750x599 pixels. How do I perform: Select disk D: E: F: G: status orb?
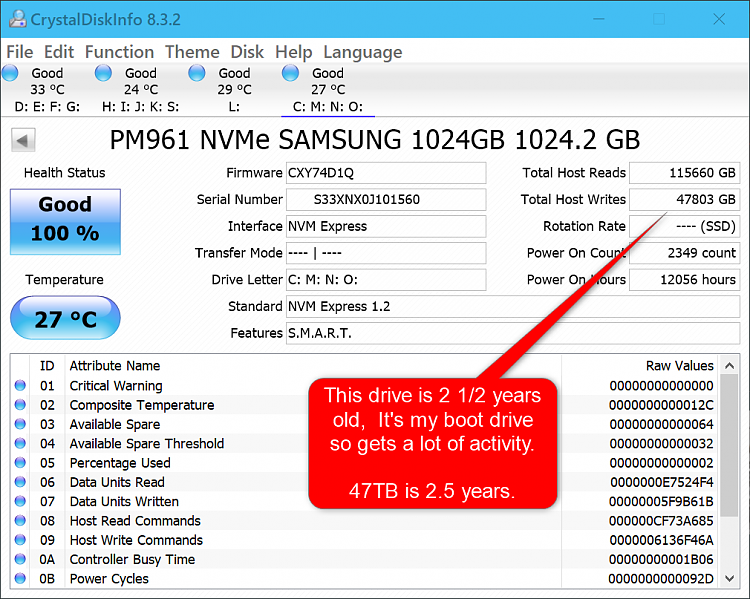tap(10, 73)
